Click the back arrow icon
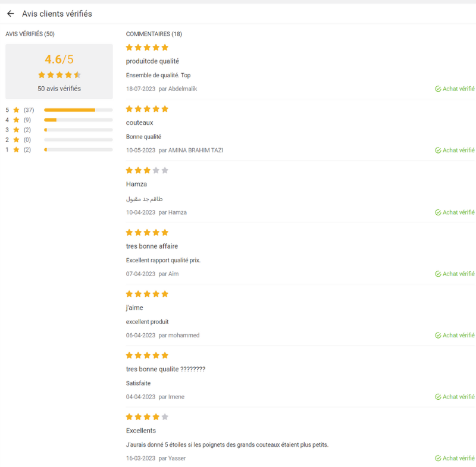This screenshot has width=476, height=467. pyautogui.click(x=10, y=14)
